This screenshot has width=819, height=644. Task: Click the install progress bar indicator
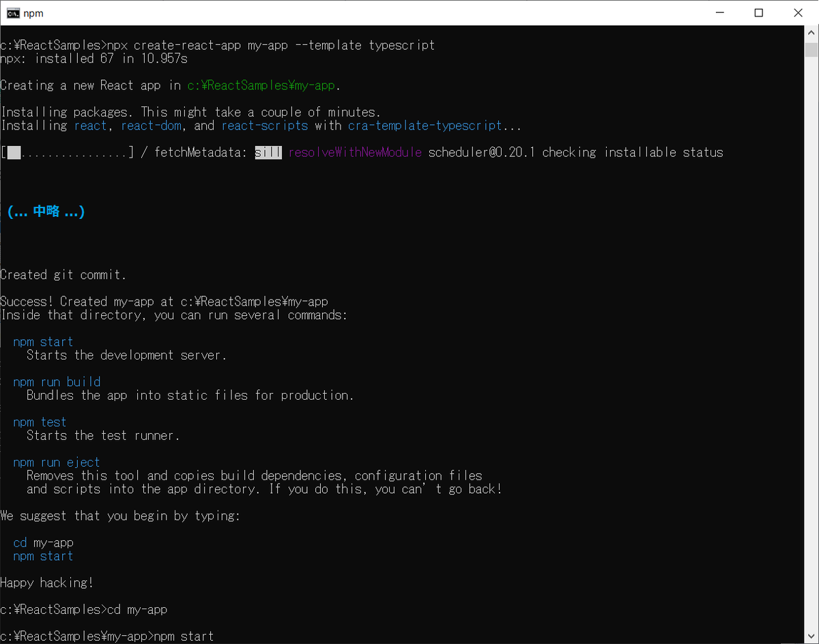pos(67,152)
